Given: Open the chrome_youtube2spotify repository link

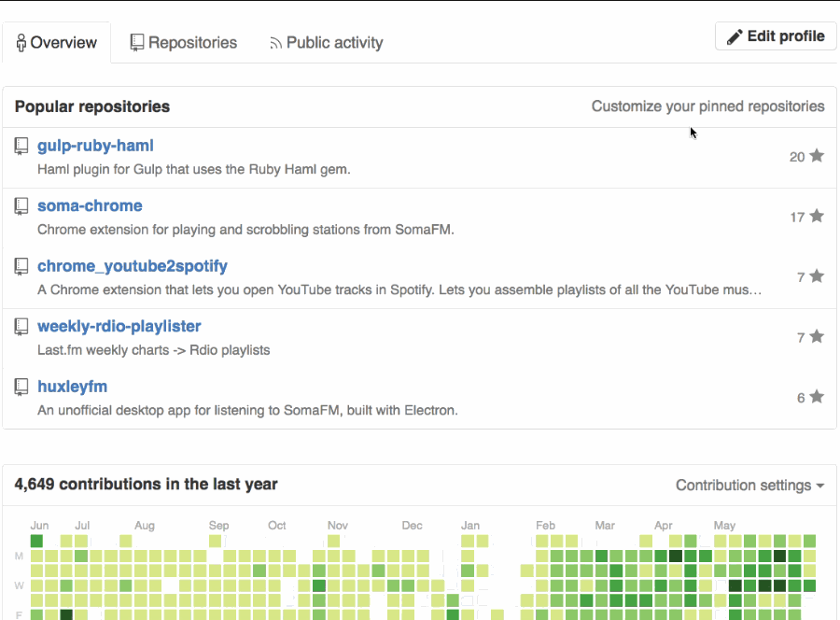Looking at the screenshot, I should click(x=133, y=266).
